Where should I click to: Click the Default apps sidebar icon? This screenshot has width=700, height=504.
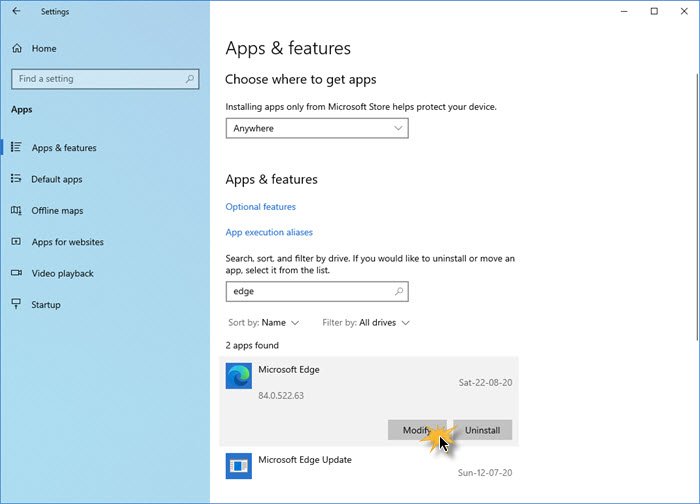click(16, 179)
